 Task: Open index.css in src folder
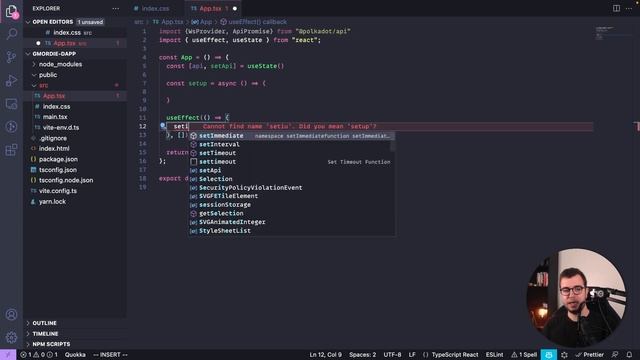point(56,107)
